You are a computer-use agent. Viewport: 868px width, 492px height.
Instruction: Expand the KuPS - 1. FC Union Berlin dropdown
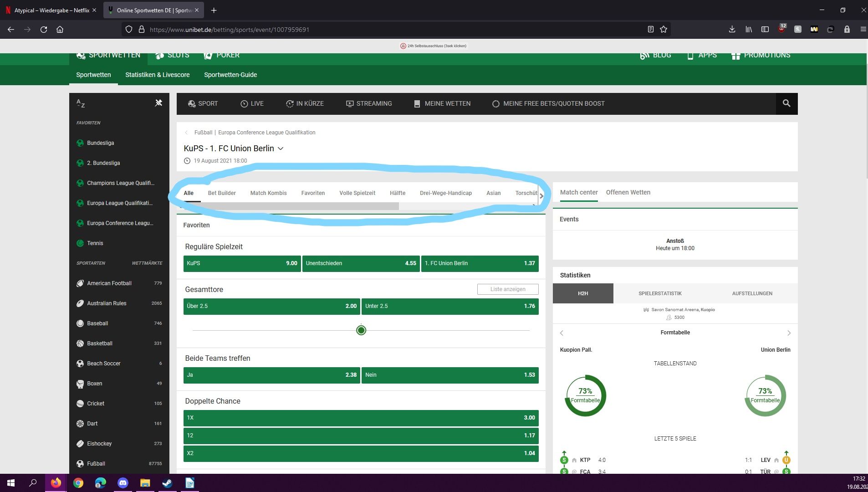pyautogui.click(x=281, y=149)
